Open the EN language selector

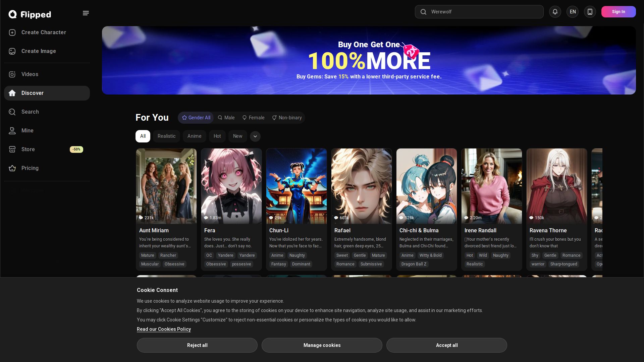(x=573, y=12)
